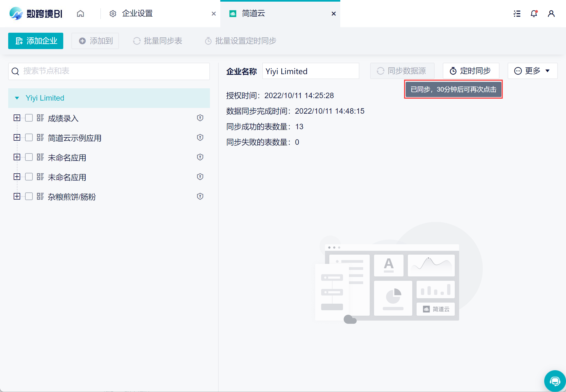Screen dimensions: 566x392
Task: Click the shield icon beside 成绩录入
Action: (x=200, y=118)
